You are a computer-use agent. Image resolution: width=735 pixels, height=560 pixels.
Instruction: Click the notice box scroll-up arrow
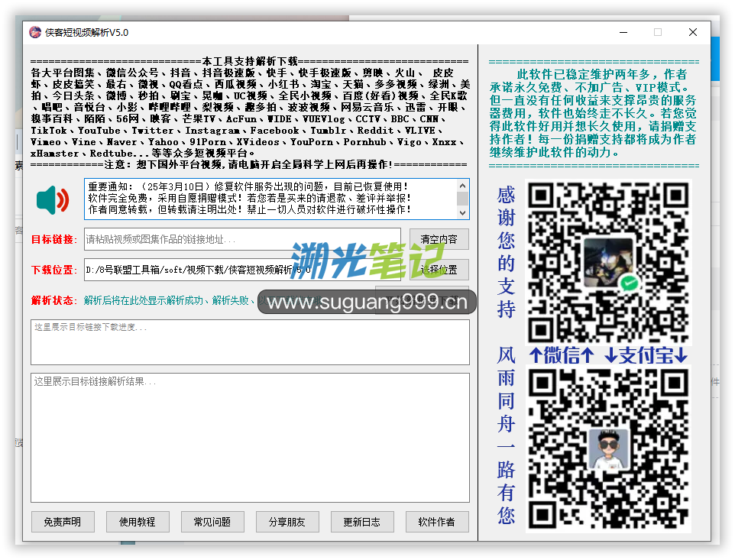pyautogui.click(x=463, y=186)
